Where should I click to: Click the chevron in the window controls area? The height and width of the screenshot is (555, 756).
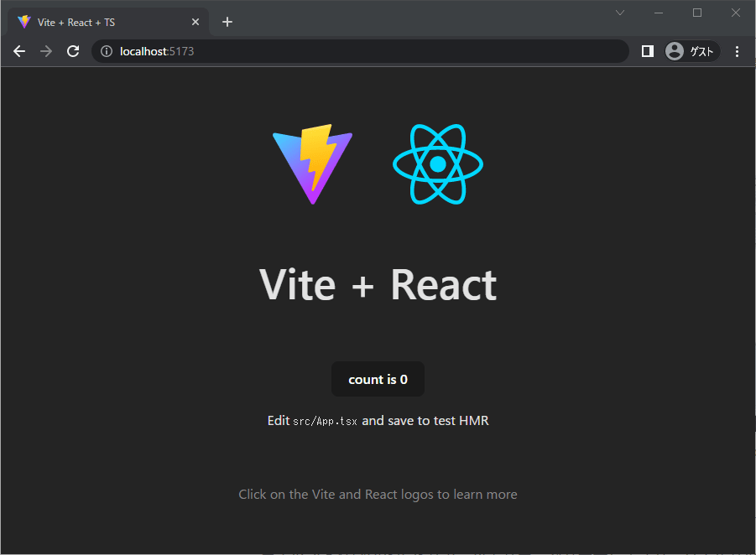tap(619, 13)
